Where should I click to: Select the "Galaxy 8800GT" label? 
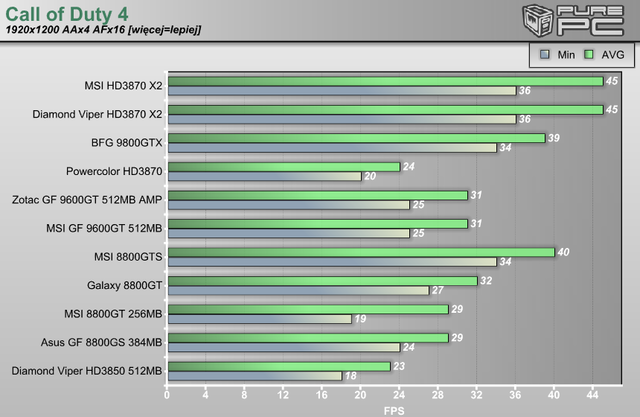point(124,285)
